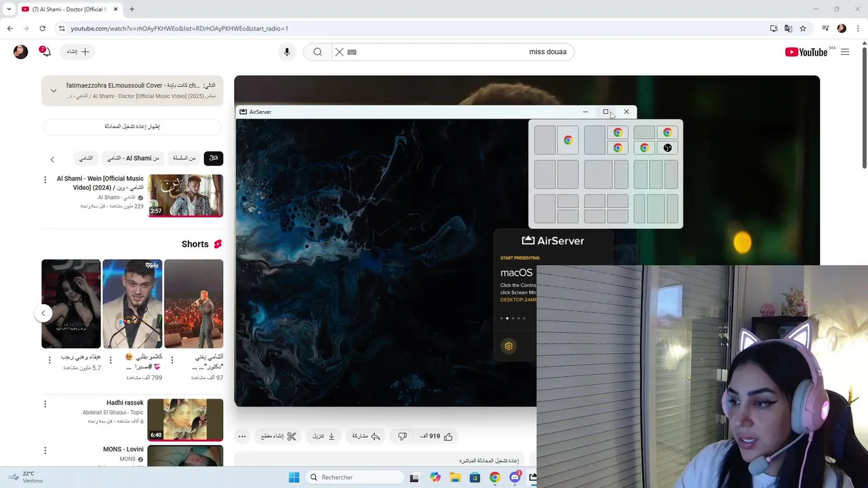868x488 pixels.
Task: Open options for the 799K-views short
Action: pyautogui.click(x=111, y=360)
